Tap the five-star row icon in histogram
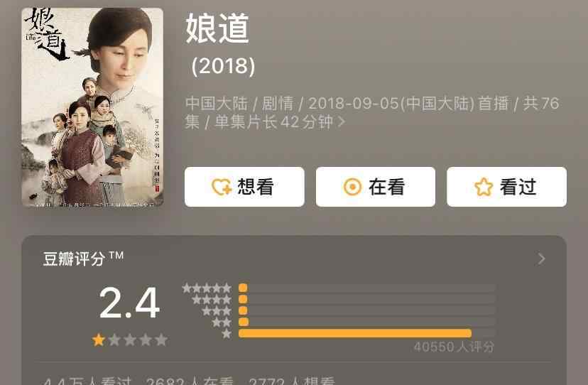The width and height of the screenshot is (588, 385). [x=207, y=288]
